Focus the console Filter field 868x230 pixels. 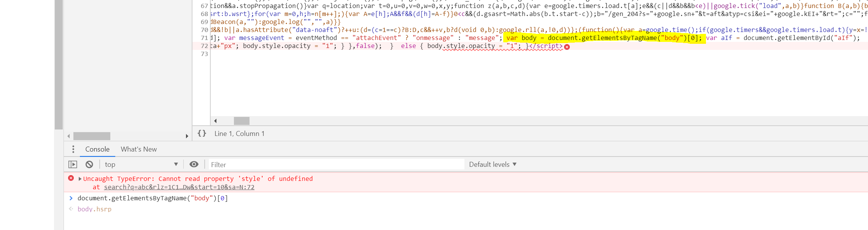pyautogui.click(x=336, y=165)
